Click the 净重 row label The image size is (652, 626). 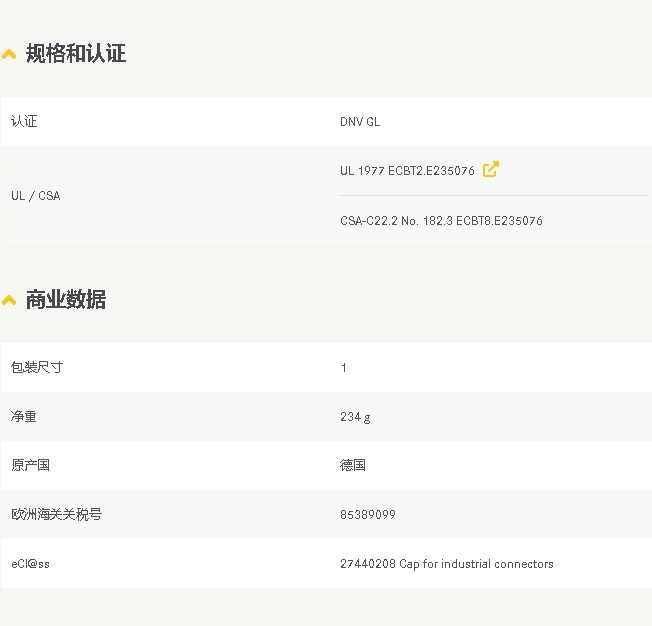[24, 417]
